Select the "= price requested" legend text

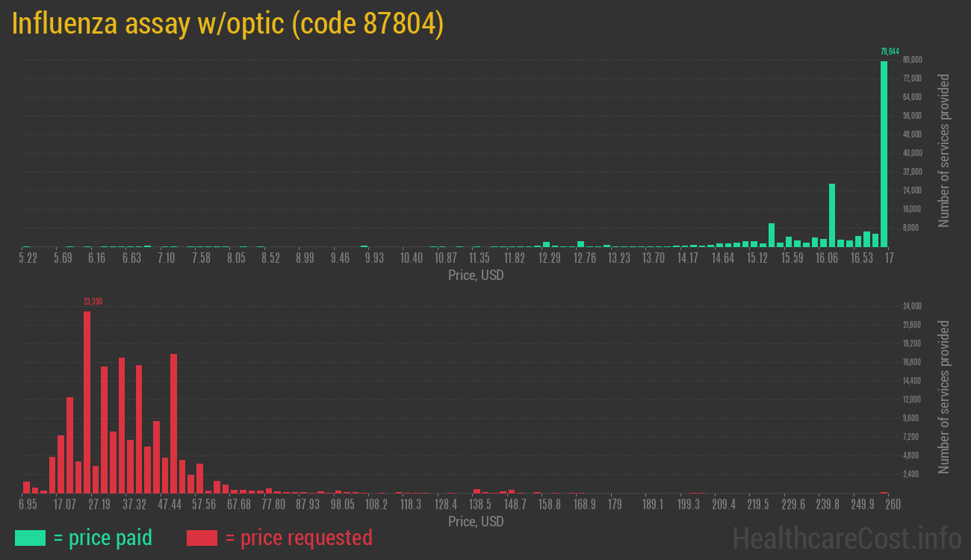point(298,538)
